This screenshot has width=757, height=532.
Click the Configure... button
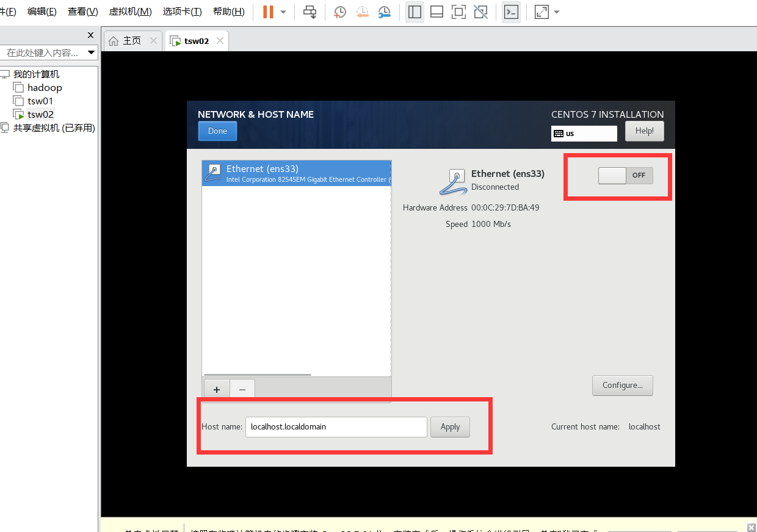pyautogui.click(x=623, y=386)
